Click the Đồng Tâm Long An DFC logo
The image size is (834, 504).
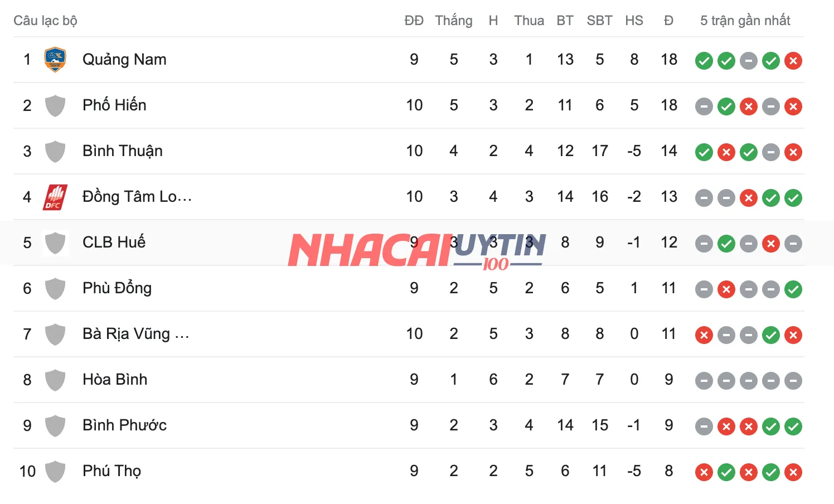point(55,197)
